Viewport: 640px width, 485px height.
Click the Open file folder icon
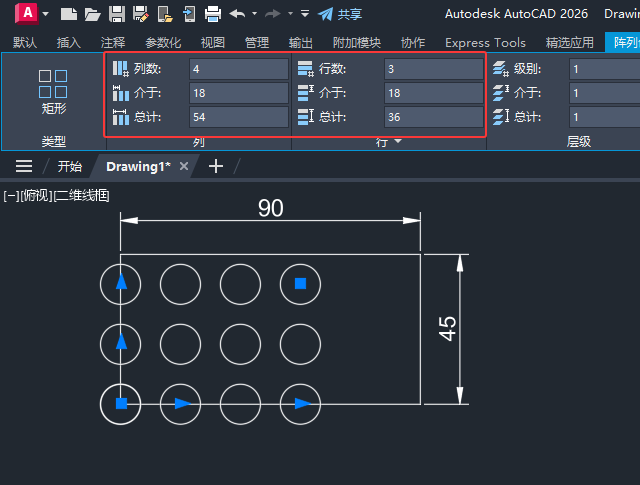click(x=93, y=14)
